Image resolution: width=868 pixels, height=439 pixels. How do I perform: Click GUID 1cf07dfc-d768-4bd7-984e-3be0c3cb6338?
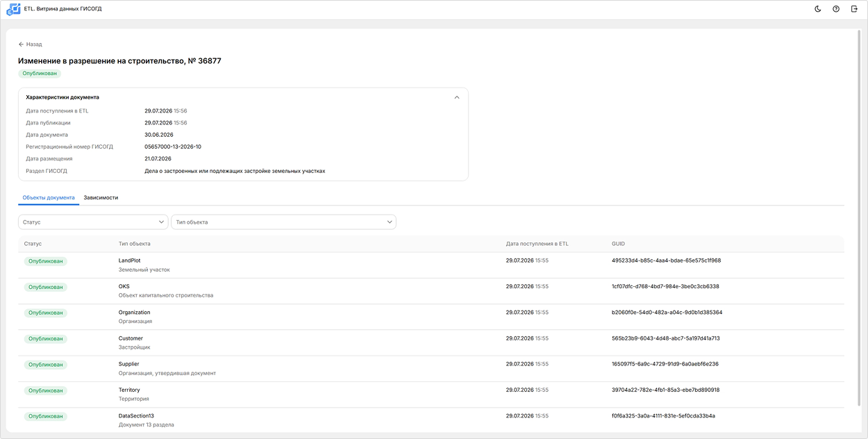(665, 286)
